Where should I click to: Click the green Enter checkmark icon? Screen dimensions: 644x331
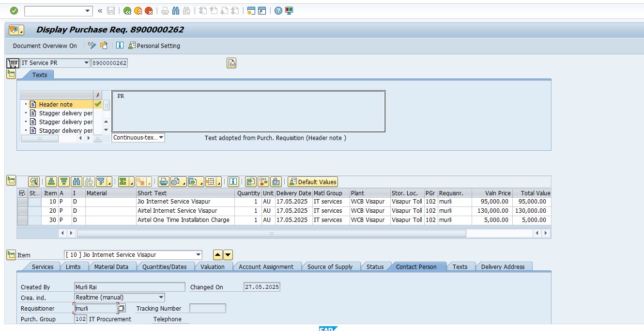tap(14, 11)
